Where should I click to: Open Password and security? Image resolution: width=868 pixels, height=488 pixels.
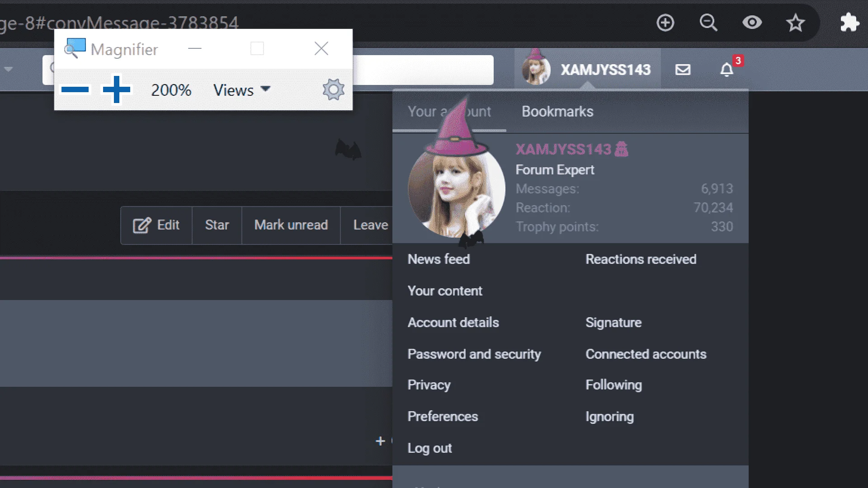(x=474, y=354)
